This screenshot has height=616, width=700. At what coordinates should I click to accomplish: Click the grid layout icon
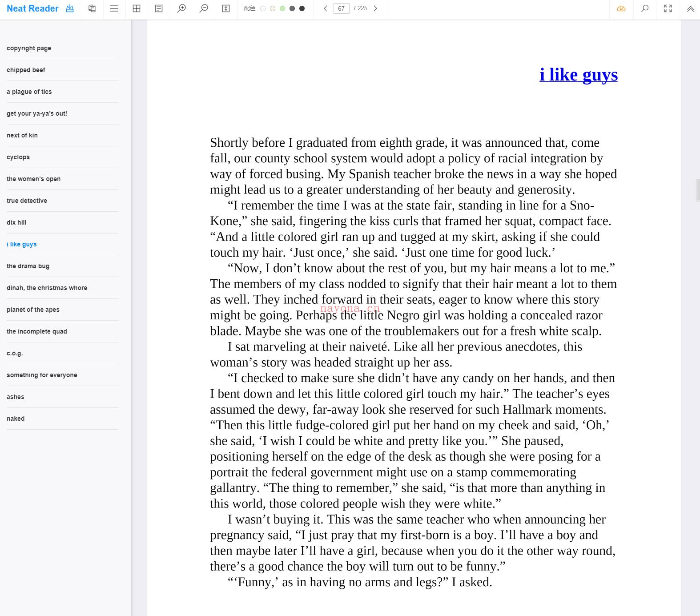(x=137, y=8)
